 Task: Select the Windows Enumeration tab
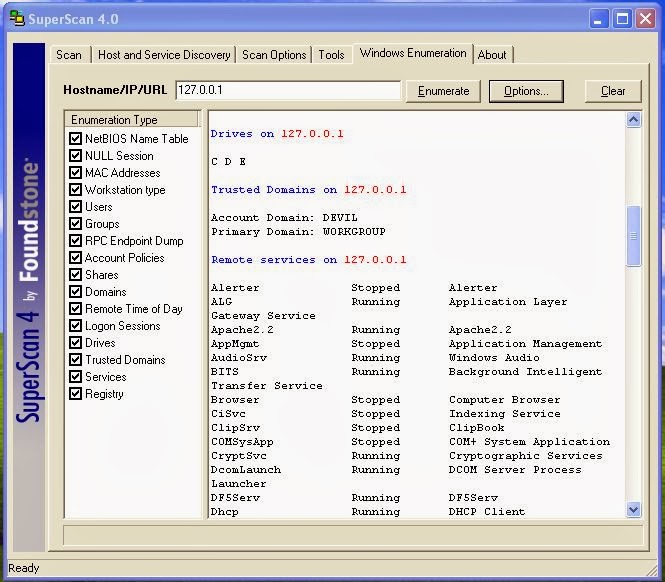(x=413, y=53)
